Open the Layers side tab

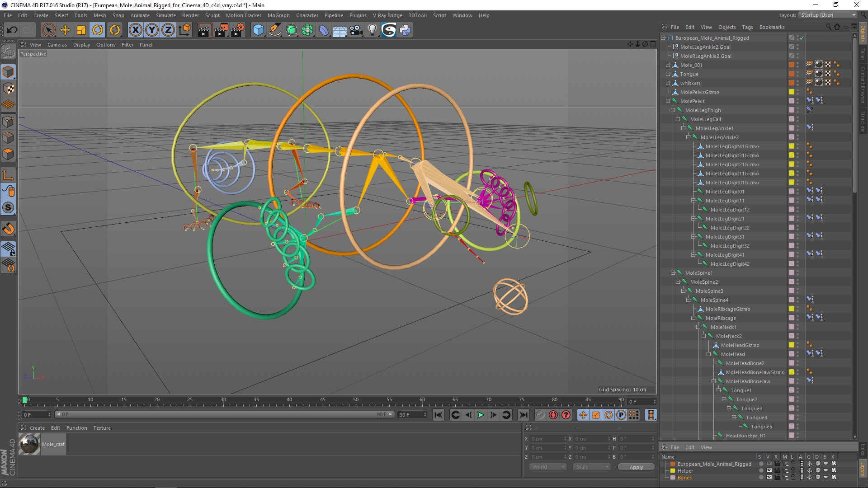863,469
